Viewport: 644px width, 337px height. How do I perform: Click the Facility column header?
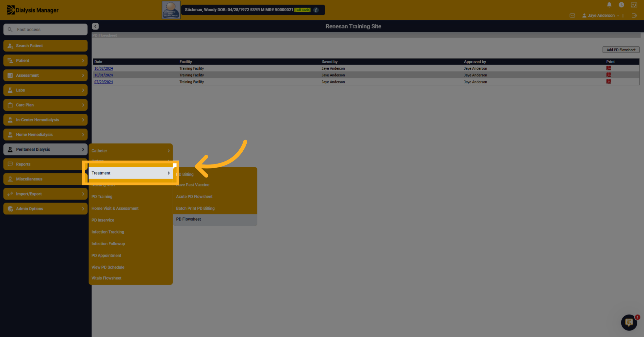(186, 62)
